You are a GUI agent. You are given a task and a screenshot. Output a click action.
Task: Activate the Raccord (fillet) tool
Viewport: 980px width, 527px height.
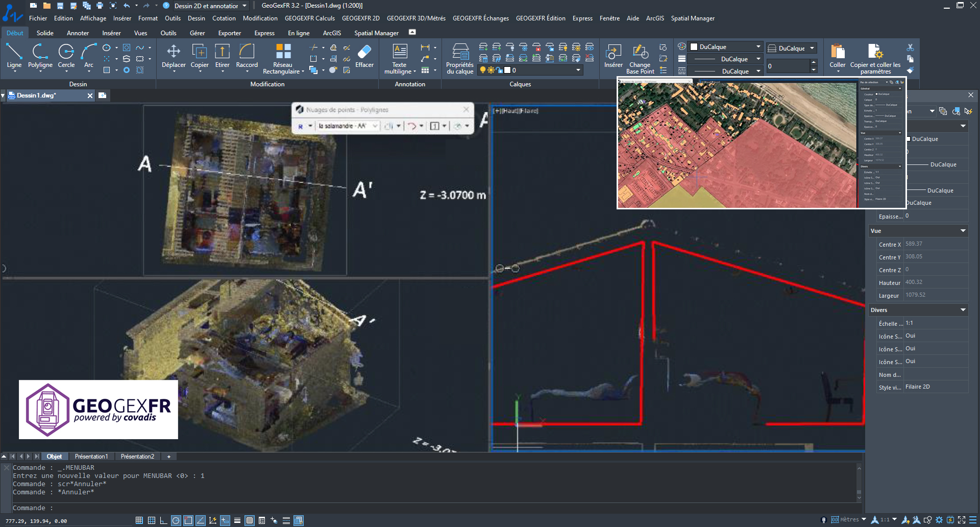247,56
